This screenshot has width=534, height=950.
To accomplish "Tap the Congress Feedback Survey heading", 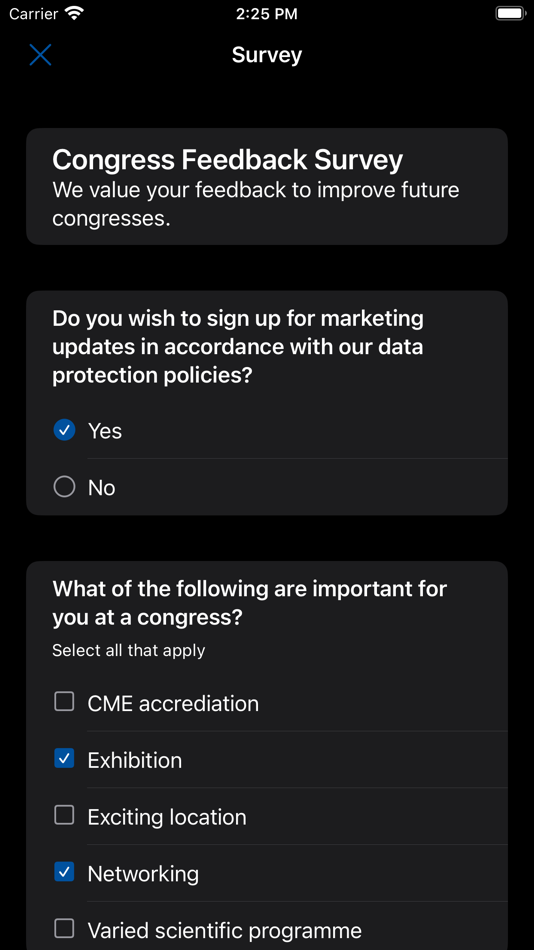I will [x=227, y=160].
